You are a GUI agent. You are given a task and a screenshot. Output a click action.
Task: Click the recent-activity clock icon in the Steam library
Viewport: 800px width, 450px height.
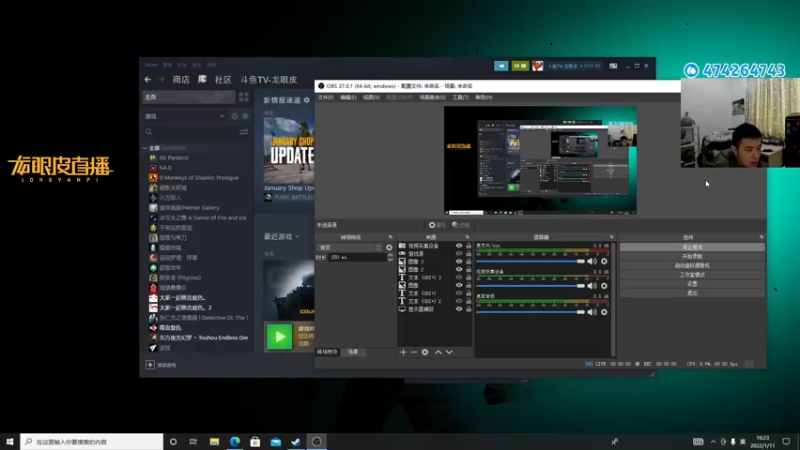click(234, 116)
